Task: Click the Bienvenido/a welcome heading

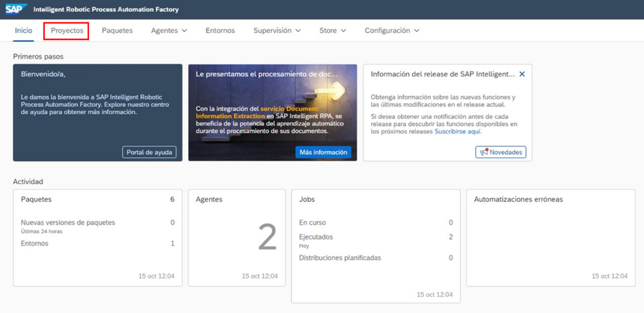Action: 43,74
